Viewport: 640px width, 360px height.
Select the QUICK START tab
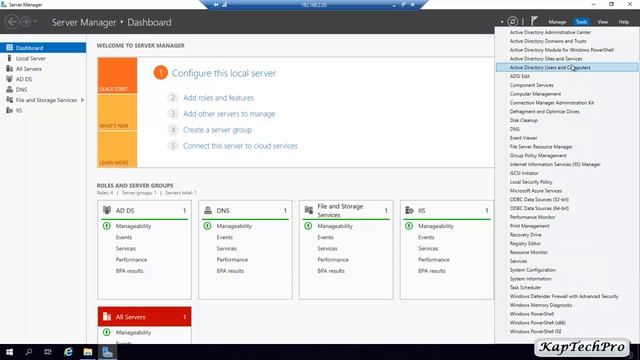click(x=117, y=76)
